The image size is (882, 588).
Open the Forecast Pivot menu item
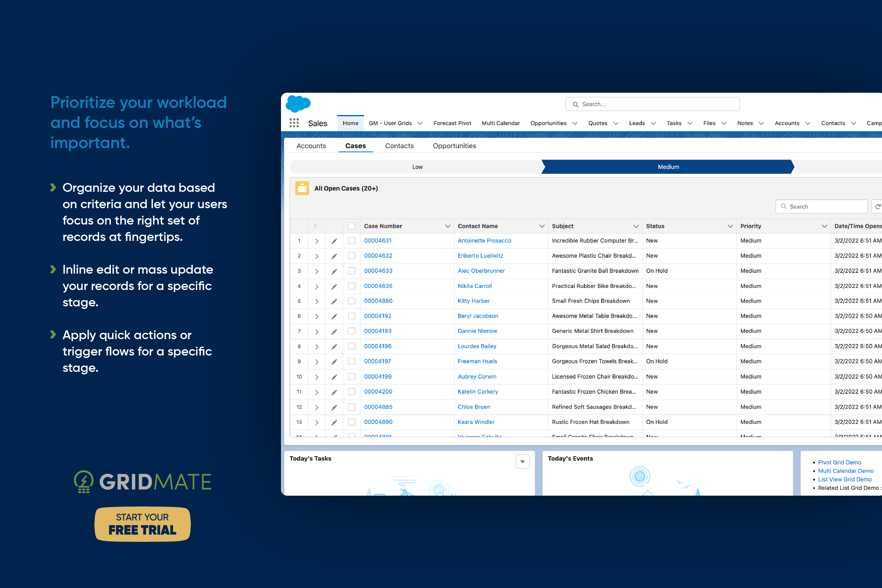pyautogui.click(x=452, y=123)
